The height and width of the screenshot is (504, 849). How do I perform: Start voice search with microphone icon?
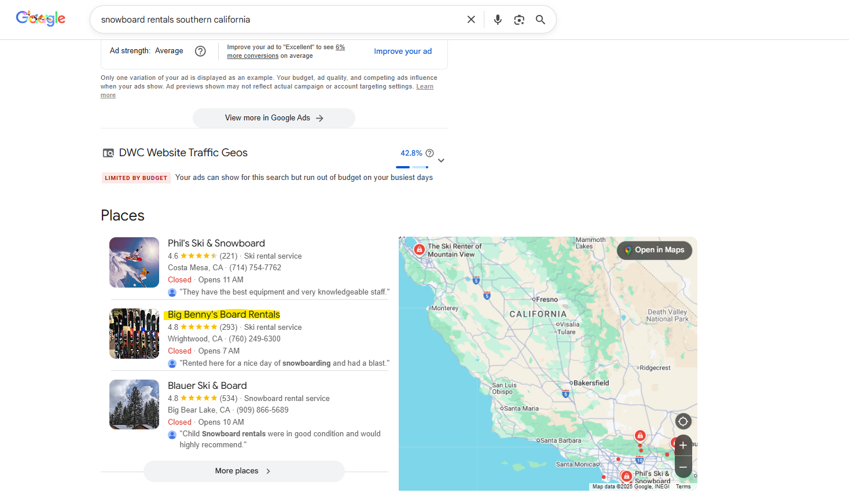tap(497, 20)
